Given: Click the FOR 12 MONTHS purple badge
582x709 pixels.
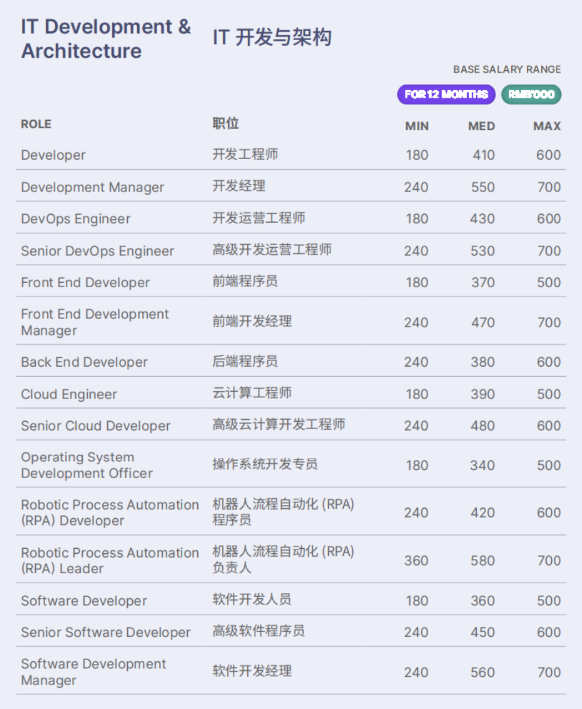Looking at the screenshot, I should 446,95.
